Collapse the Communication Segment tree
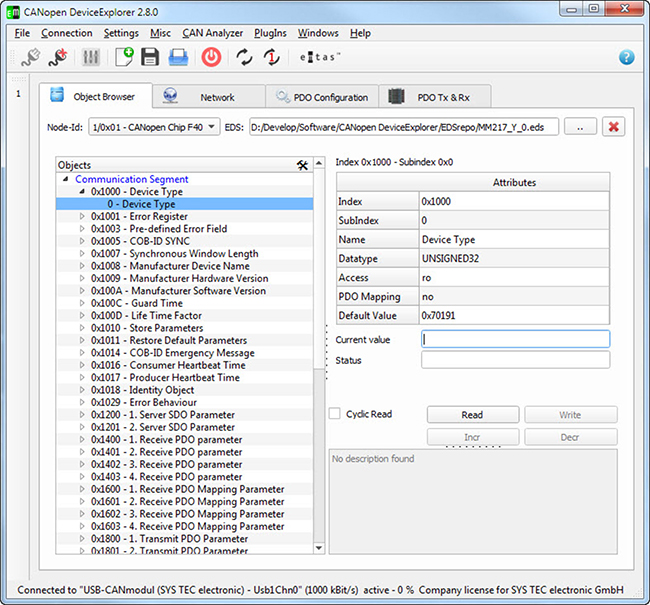This screenshot has width=650, height=605. pos(66,180)
